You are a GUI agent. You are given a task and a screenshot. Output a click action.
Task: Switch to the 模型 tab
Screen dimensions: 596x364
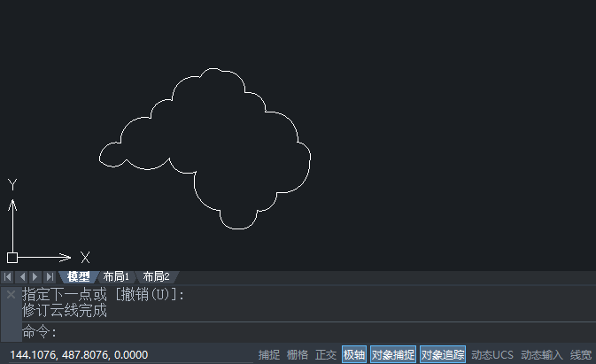[x=78, y=277]
